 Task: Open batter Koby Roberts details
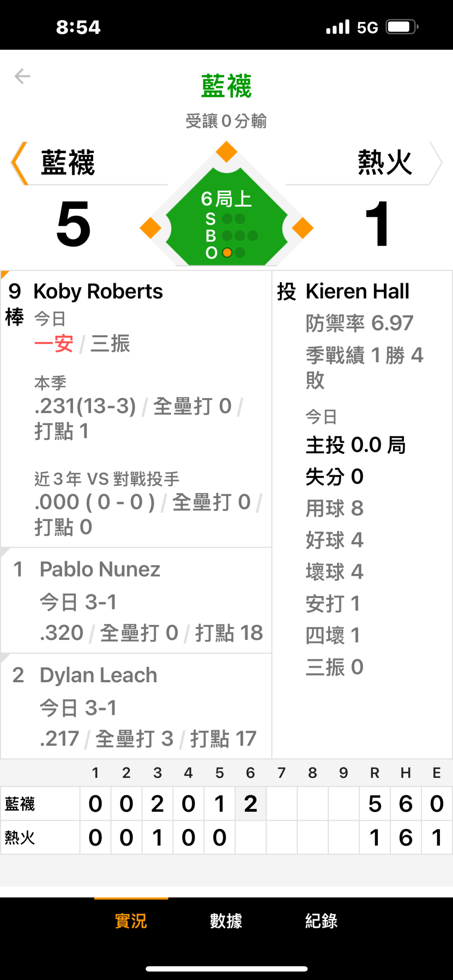click(x=98, y=291)
